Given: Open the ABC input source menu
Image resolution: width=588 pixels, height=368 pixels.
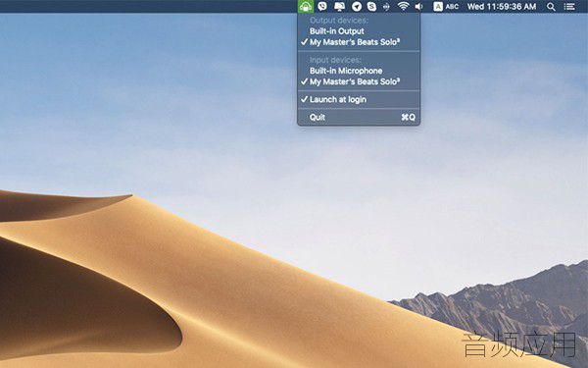Looking at the screenshot, I should pyautogui.click(x=452, y=7).
